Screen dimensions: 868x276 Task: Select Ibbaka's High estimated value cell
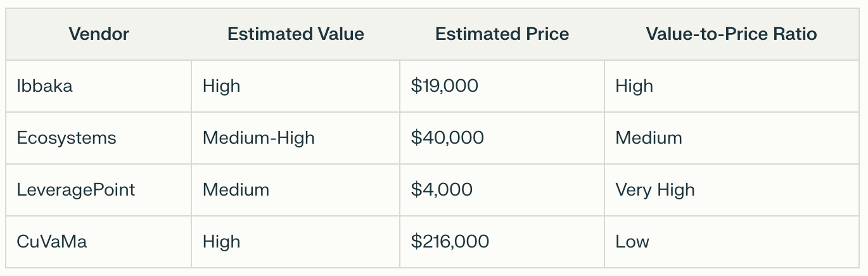pos(296,86)
